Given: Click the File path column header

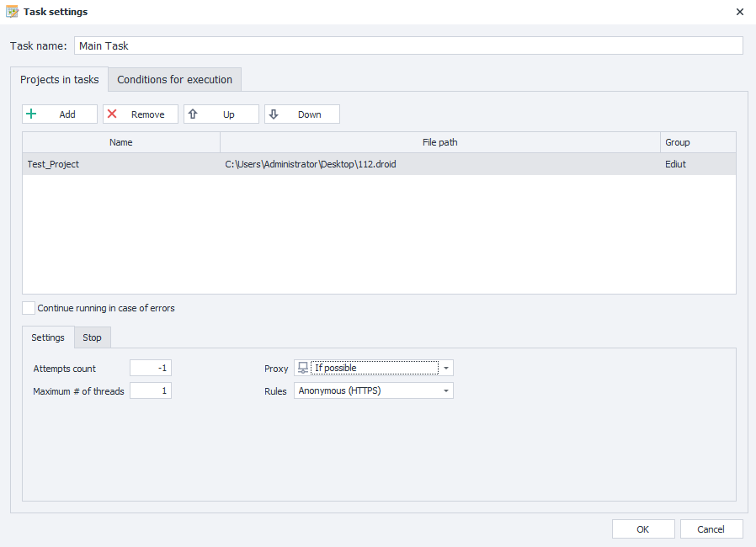Looking at the screenshot, I should (439, 141).
